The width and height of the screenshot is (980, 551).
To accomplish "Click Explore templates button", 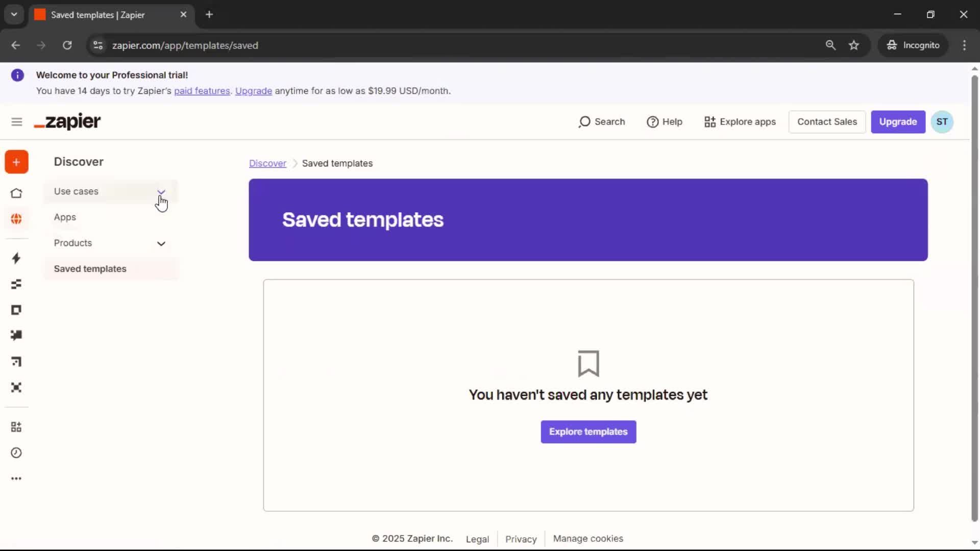I will (589, 432).
